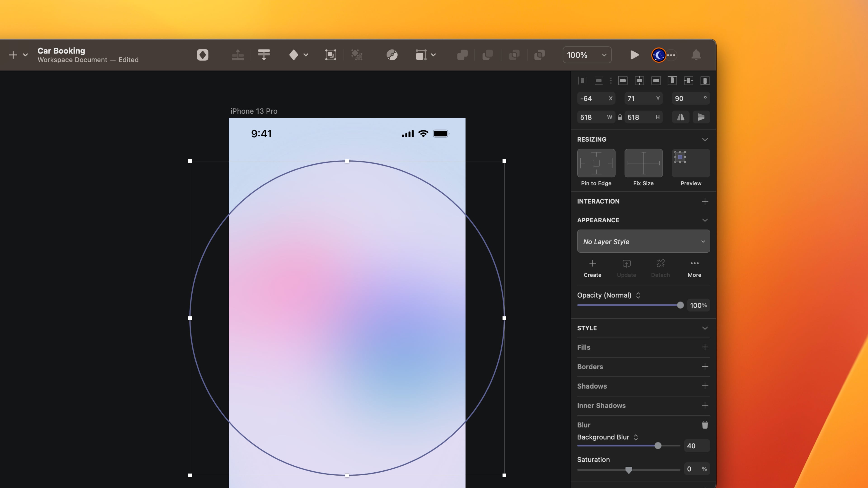Click the More layer style options
The height and width of the screenshot is (488, 868).
(694, 268)
